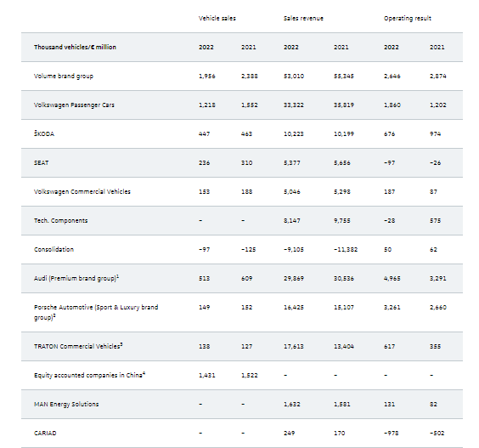
Task: Select Volkswagen Passenger Cars row label
Action: [74, 105]
